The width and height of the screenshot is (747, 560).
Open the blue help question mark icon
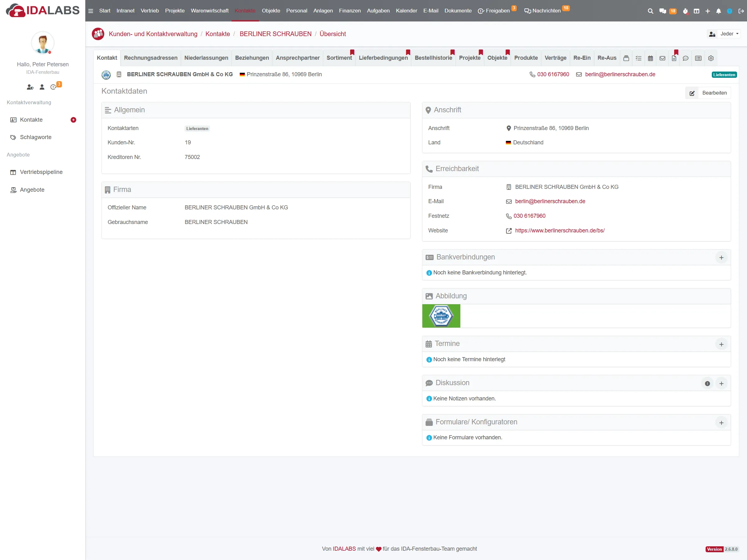click(x=730, y=11)
